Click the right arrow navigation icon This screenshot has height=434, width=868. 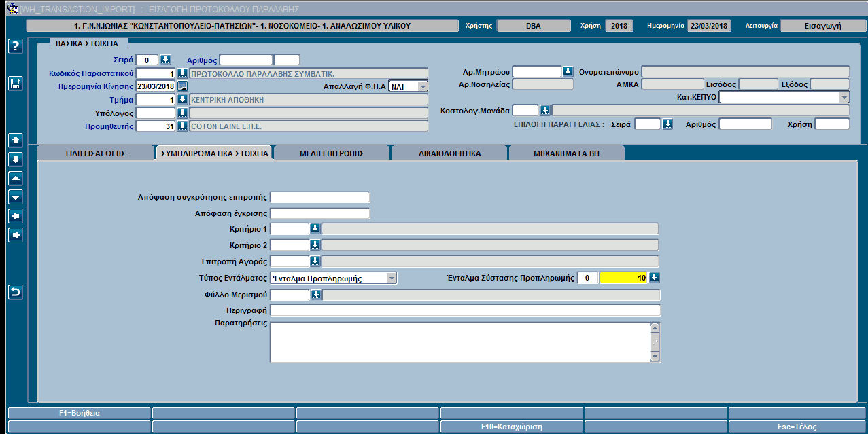coord(16,235)
